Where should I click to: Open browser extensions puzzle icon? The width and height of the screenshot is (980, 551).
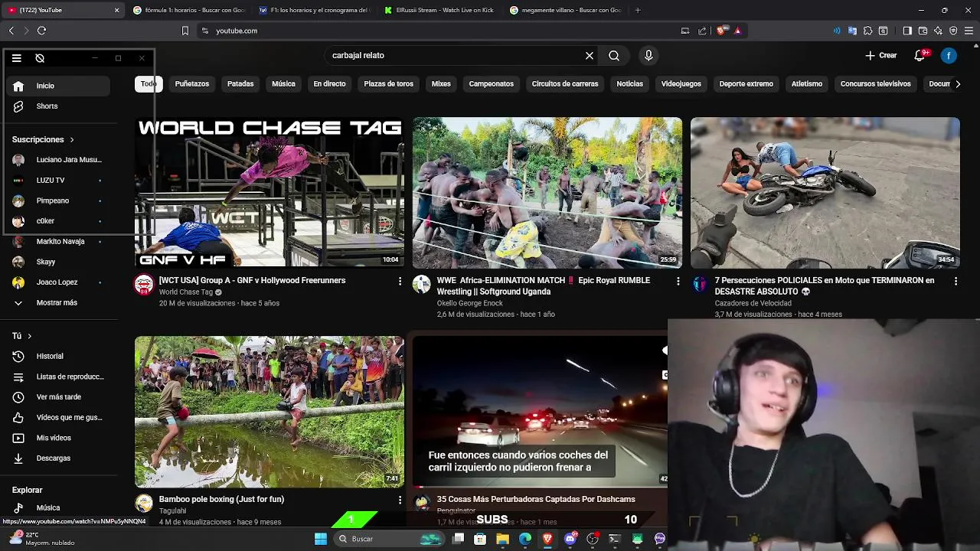[867, 31]
